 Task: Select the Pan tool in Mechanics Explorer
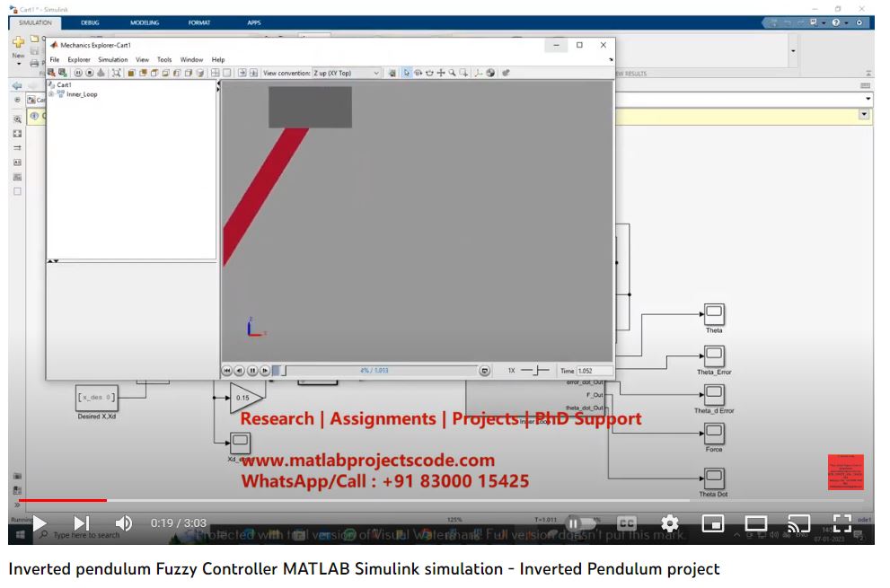click(x=441, y=73)
